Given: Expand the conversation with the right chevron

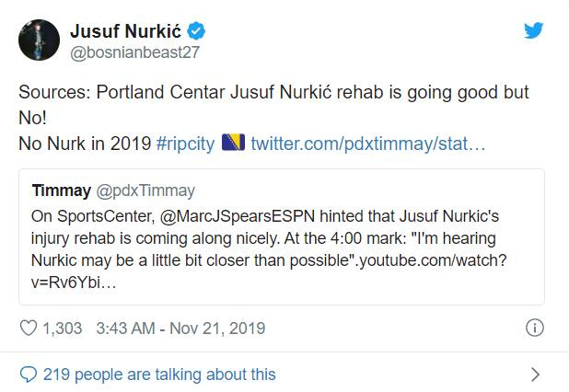Looking at the screenshot, I should 535,374.
